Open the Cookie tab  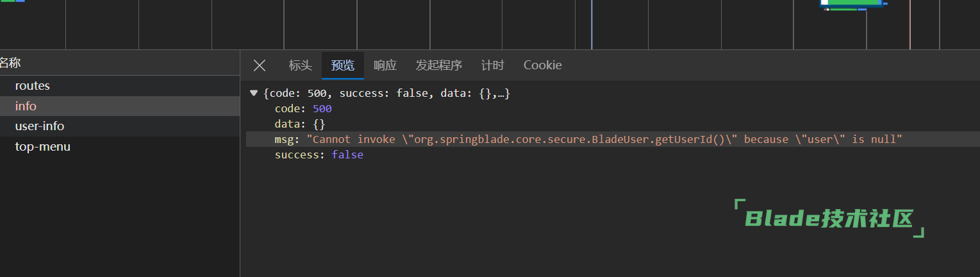(x=542, y=65)
